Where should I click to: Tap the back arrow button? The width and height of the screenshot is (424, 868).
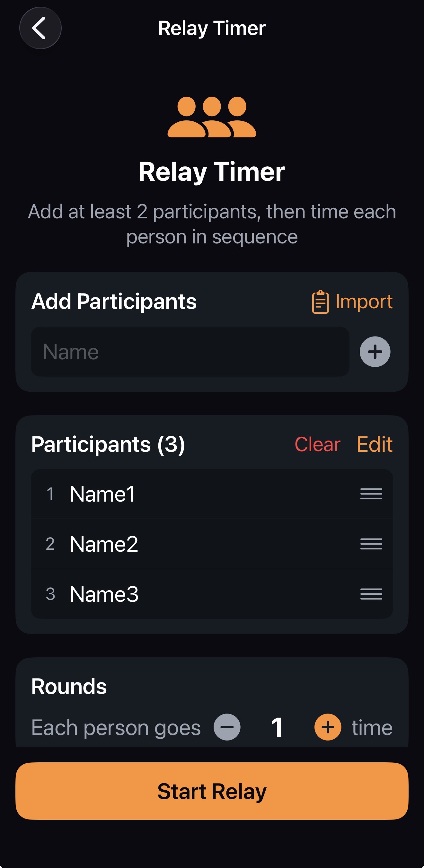click(40, 28)
